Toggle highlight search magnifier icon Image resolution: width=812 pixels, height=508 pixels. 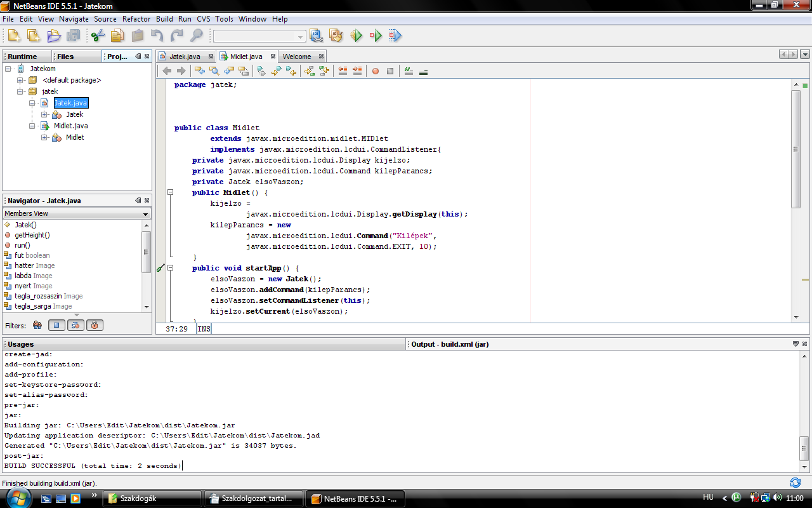243,71
